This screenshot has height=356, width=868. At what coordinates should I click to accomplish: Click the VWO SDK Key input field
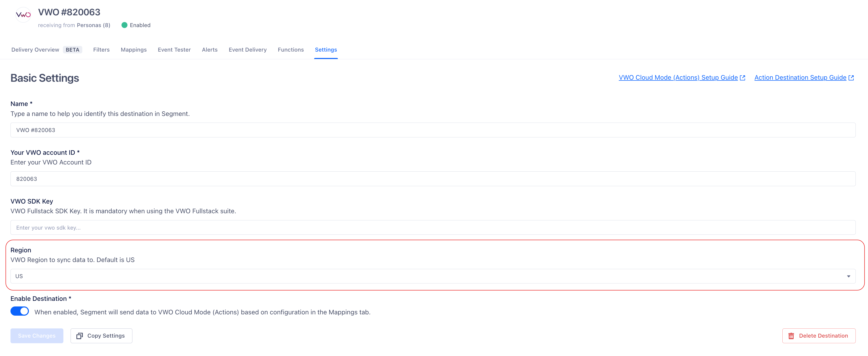(x=433, y=228)
